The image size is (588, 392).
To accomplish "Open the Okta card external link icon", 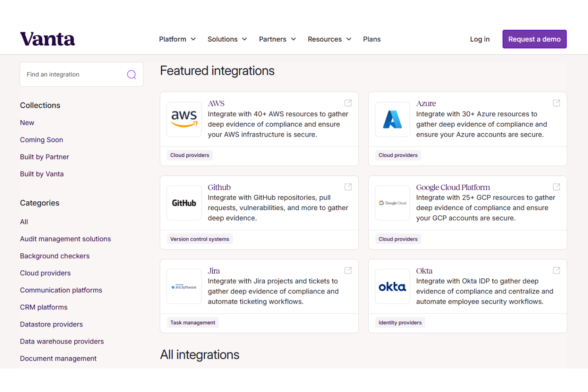I will pyautogui.click(x=556, y=270).
